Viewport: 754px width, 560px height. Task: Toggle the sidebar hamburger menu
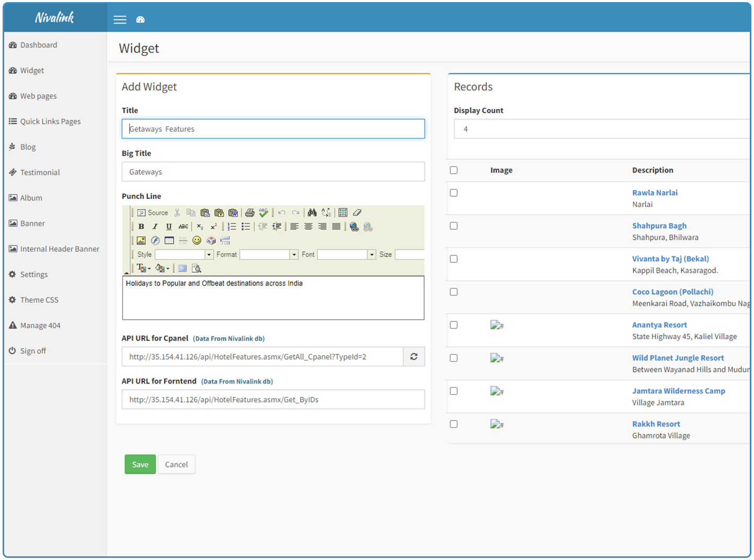(x=120, y=20)
